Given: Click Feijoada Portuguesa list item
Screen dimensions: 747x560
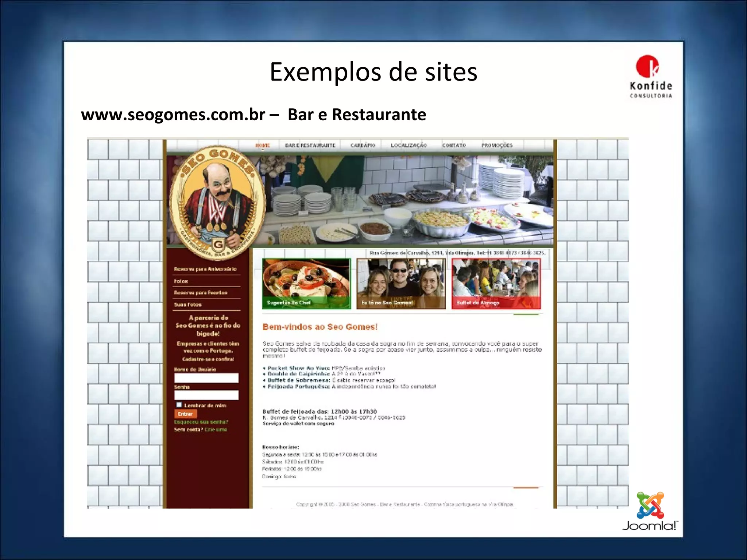Looking at the screenshot, I should pyautogui.click(x=349, y=386).
